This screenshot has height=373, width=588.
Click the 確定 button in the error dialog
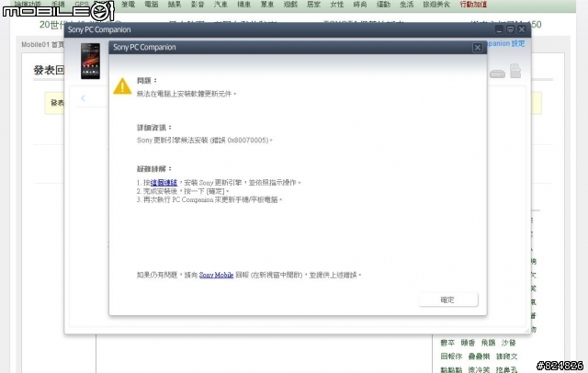448,300
